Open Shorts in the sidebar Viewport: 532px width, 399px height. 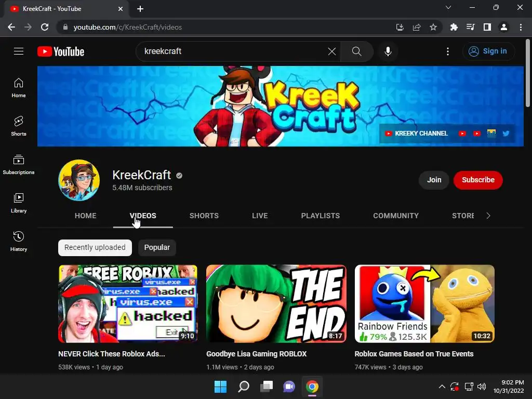[19, 126]
